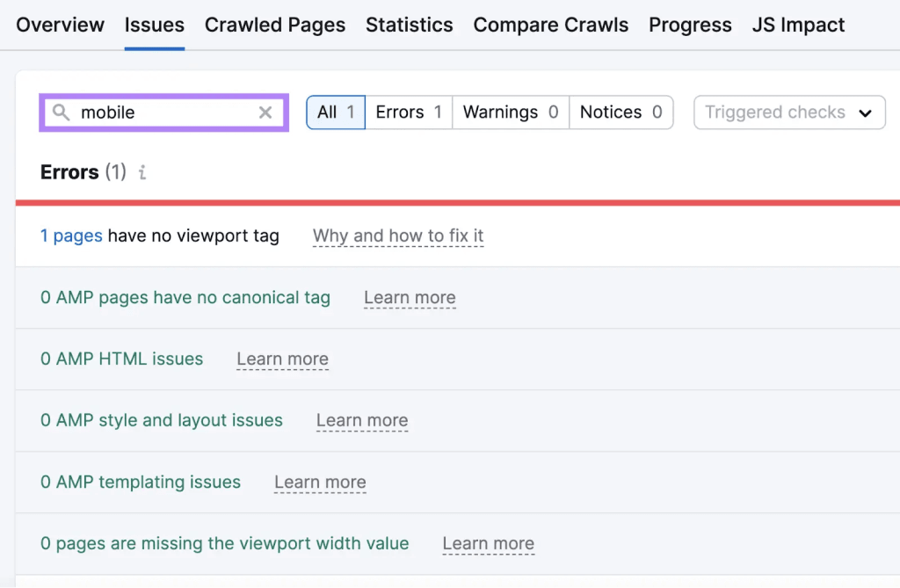Open the Triggered checks dropdown
Viewport: 900px width, 588px height.
point(788,113)
